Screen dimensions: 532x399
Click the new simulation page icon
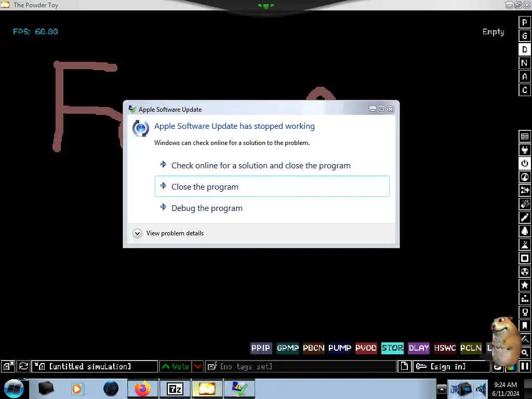tap(404, 366)
